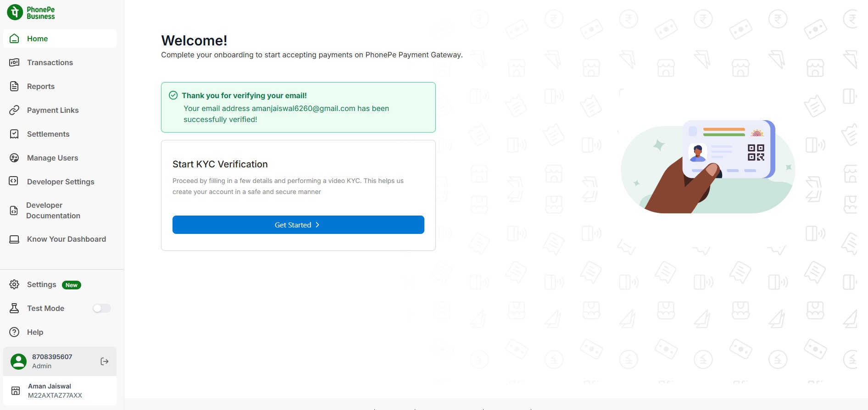The width and height of the screenshot is (868, 410).
Task: Toggle the Test Mode switch
Action: (102, 308)
